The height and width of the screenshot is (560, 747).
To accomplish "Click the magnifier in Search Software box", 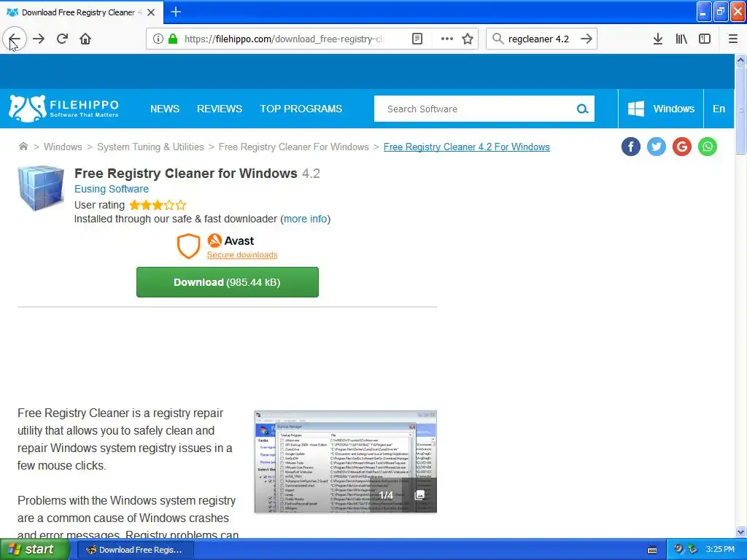I will (582, 109).
